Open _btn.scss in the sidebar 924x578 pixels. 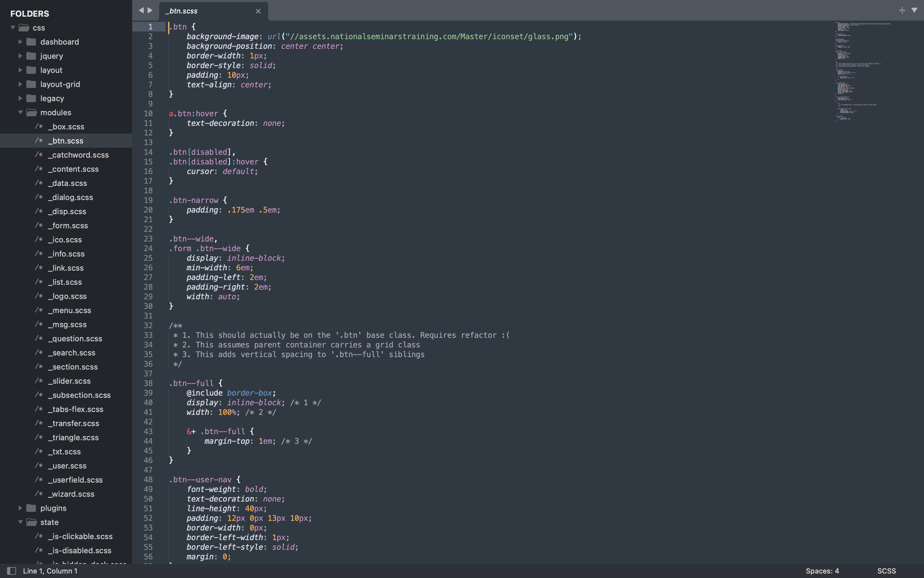coord(66,141)
